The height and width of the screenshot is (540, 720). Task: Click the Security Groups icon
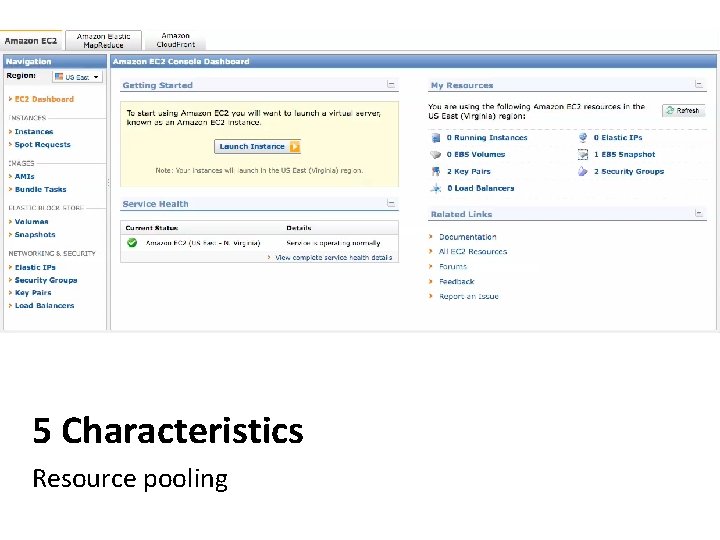tap(583, 171)
